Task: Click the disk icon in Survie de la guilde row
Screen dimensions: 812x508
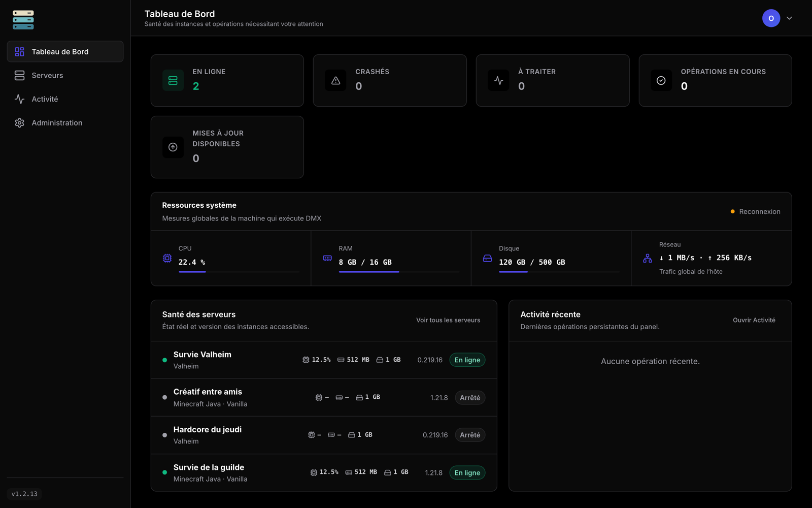Action: pyautogui.click(x=388, y=472)
